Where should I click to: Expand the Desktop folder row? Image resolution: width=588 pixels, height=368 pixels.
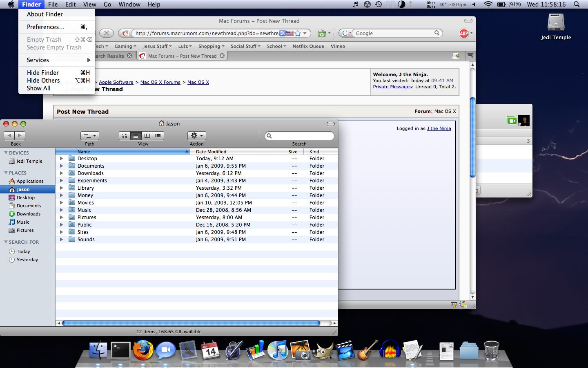pyautogui.click(x=61, y=159)
